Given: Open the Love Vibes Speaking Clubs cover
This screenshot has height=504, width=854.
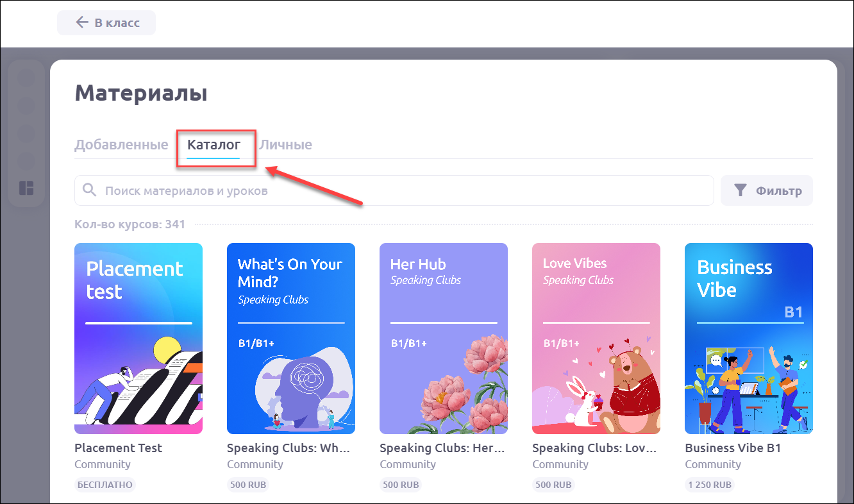Looking at the screenshot, I should (x=596, y=339).
